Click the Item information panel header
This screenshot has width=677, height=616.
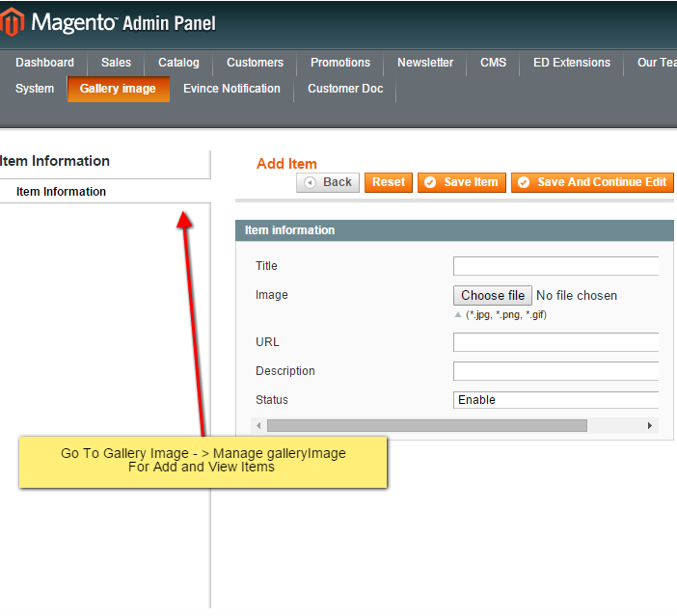click(454, 230)
